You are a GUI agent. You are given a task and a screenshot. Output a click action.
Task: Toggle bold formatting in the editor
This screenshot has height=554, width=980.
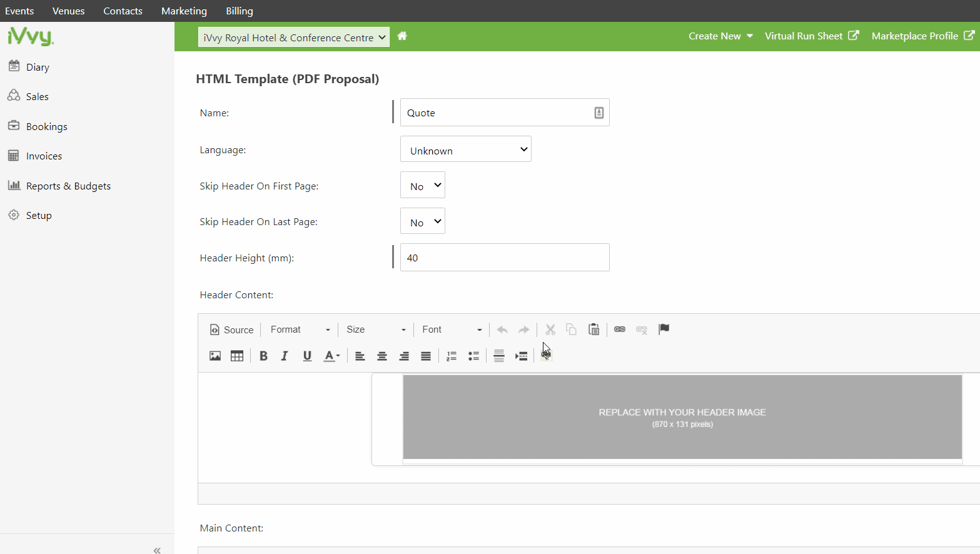click(263, 355)
